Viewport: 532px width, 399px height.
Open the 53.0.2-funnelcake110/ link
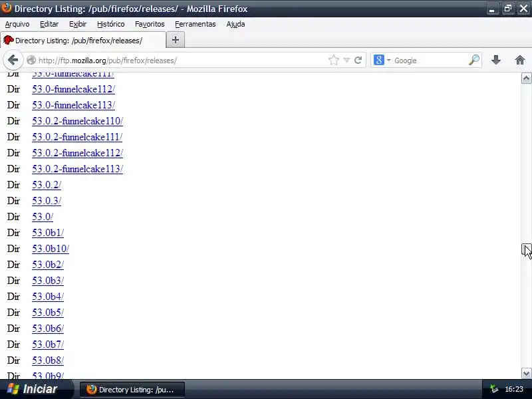point(77,121)
